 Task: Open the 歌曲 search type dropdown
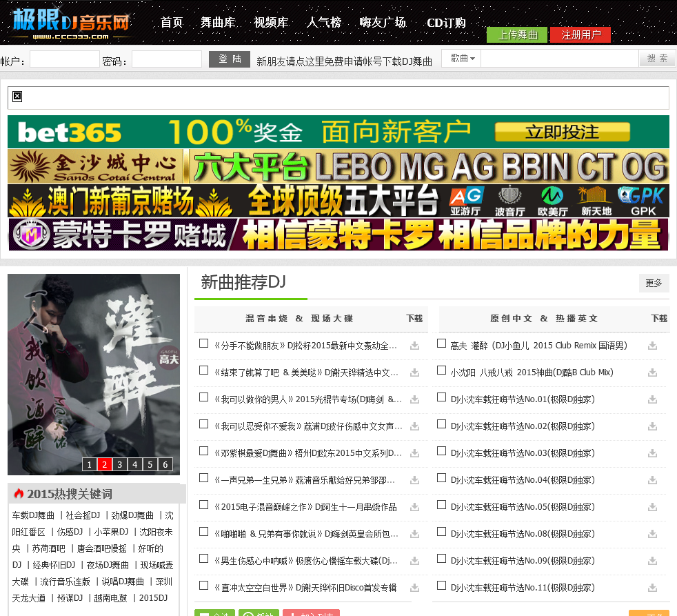(x=462, y=59)
